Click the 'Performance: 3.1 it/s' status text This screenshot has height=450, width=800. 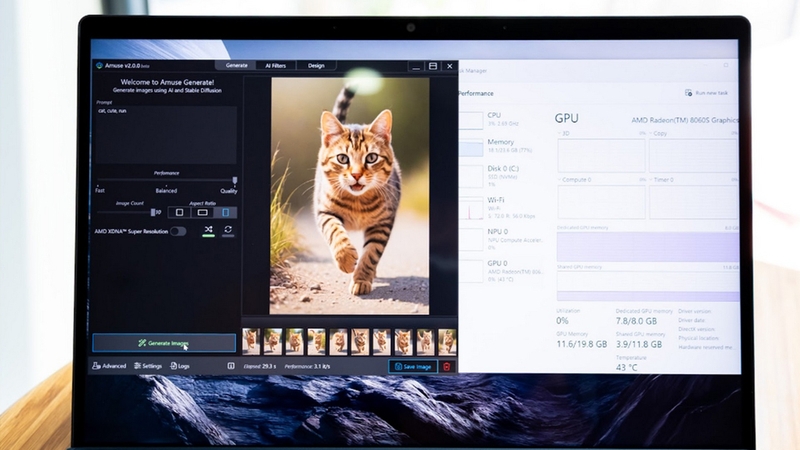307,366
